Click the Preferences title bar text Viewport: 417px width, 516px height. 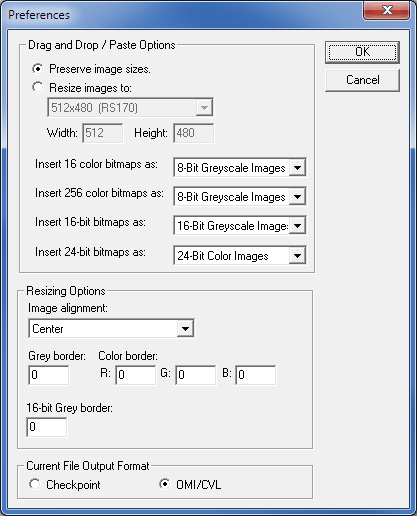pyautogui.click(x=39, y=15)
